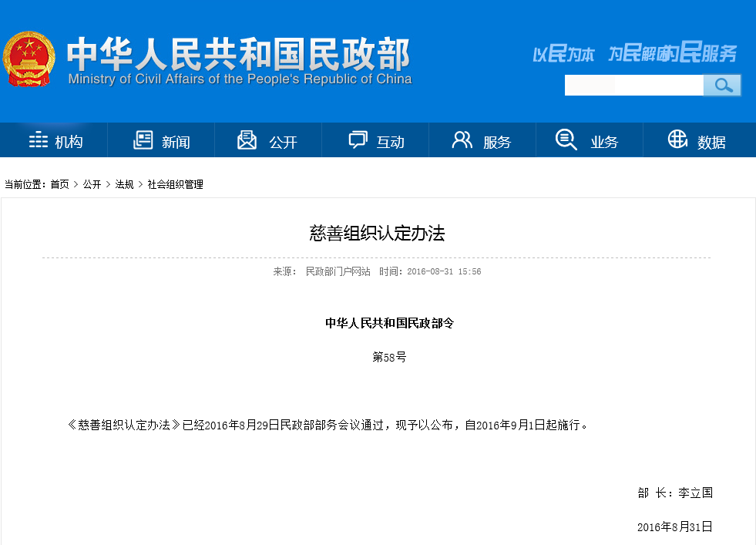Click the 公开 envelope icon
756x545 pixels.
[247, 140]
